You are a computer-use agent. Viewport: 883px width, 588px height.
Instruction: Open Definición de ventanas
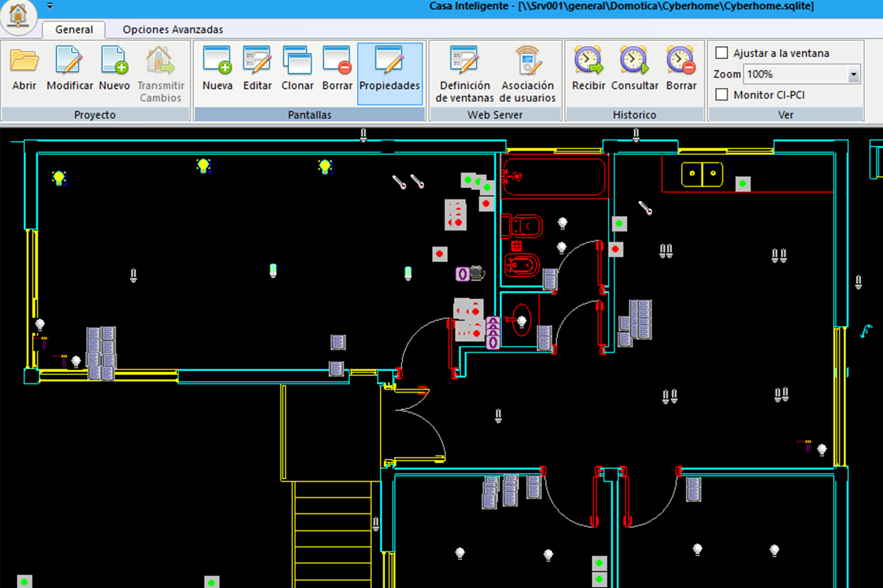[x=464, y=61]
